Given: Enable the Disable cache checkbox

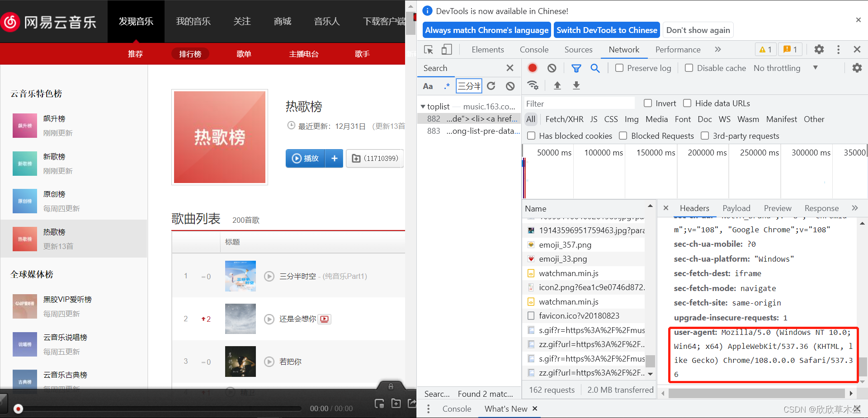Looking at the screenshot, I should point(689,68).
